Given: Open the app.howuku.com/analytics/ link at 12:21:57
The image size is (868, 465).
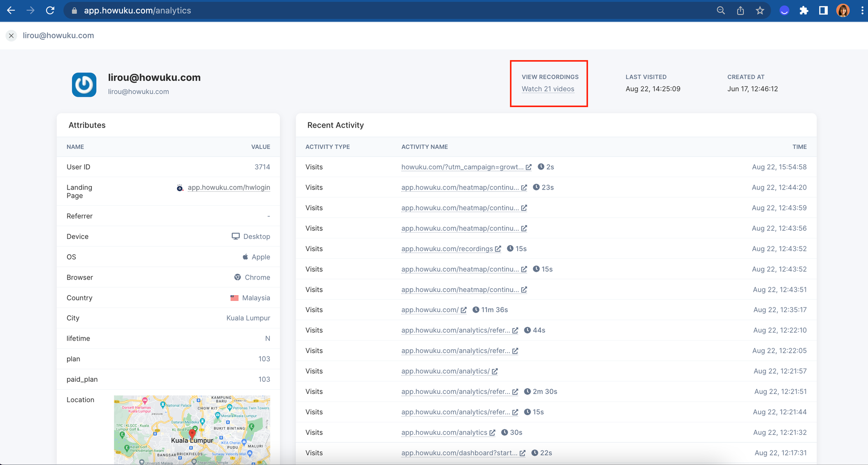Looking at the screenshot, I should [445, 371].
